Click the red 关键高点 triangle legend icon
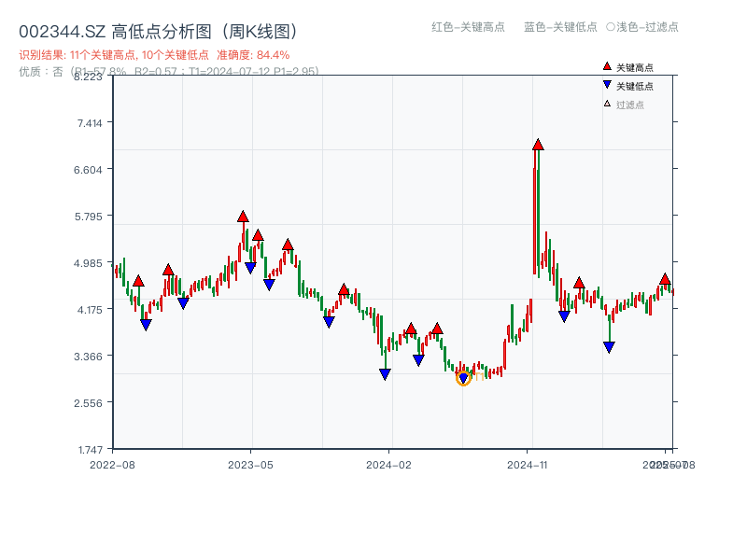Screen dimensions: 747x560 [x=607, y=66]
